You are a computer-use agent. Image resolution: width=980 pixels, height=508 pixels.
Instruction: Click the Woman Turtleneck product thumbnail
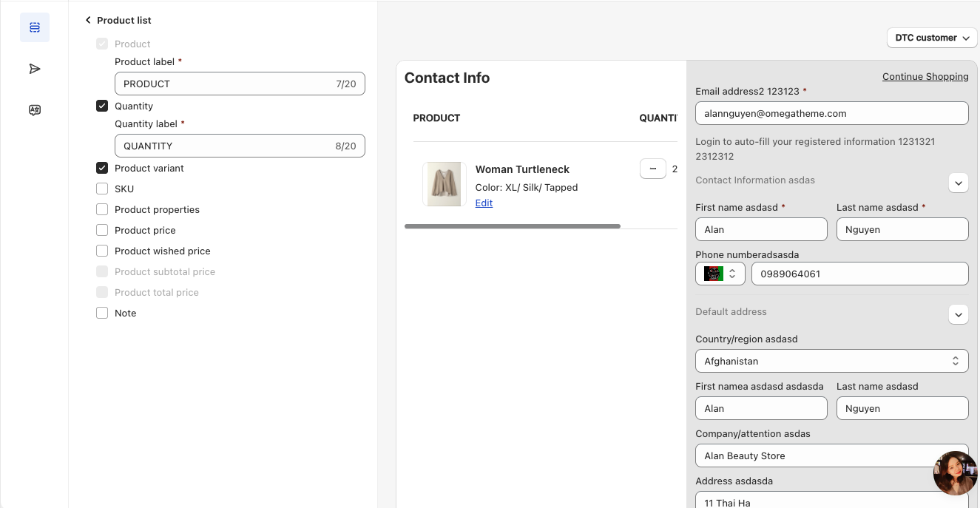pyautogui.click(x=445, y=184)
